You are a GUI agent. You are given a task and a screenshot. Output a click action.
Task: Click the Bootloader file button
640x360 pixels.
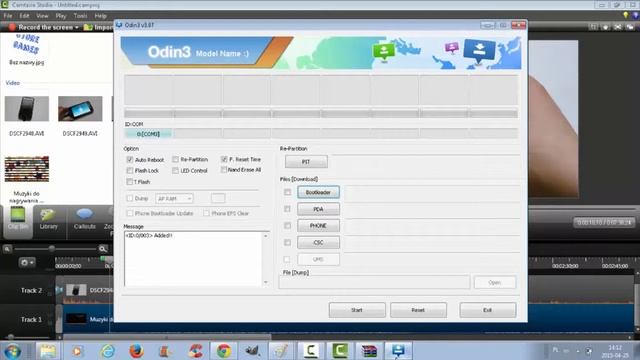point(318,192)
